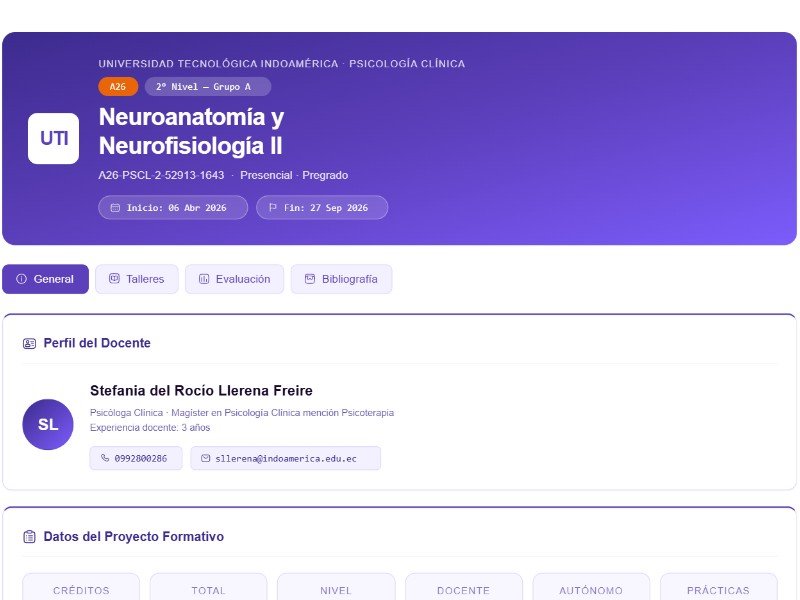Click the Perfil del Docente card icon
The width and height of the screenshot is (800, 600).
tap(29, 343)
